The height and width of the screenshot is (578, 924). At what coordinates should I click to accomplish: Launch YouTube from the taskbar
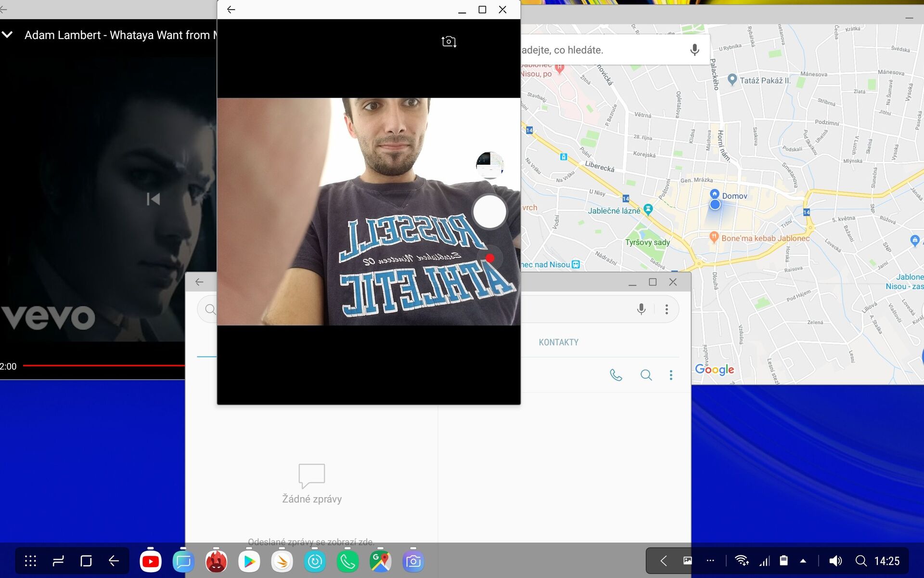coord(151,561)
